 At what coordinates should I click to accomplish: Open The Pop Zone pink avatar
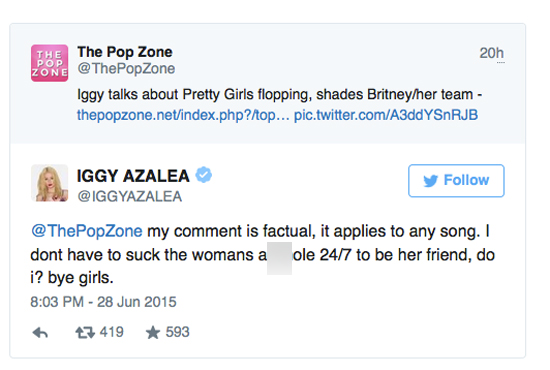pyautogui.click(x=49, y=63)
